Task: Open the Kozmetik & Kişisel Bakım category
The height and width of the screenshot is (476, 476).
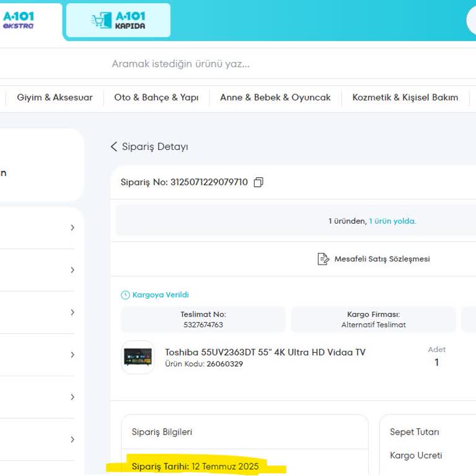Action: [x=405, y=97]
